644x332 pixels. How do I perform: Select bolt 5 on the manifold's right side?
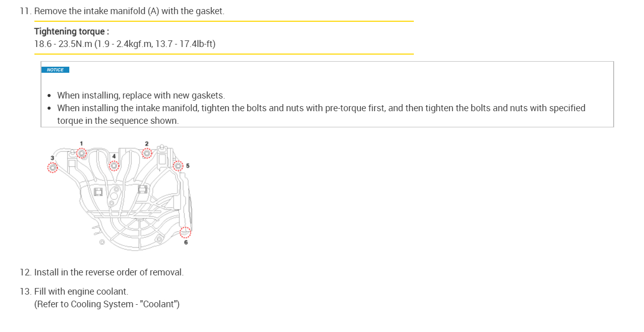pos(178,166)
